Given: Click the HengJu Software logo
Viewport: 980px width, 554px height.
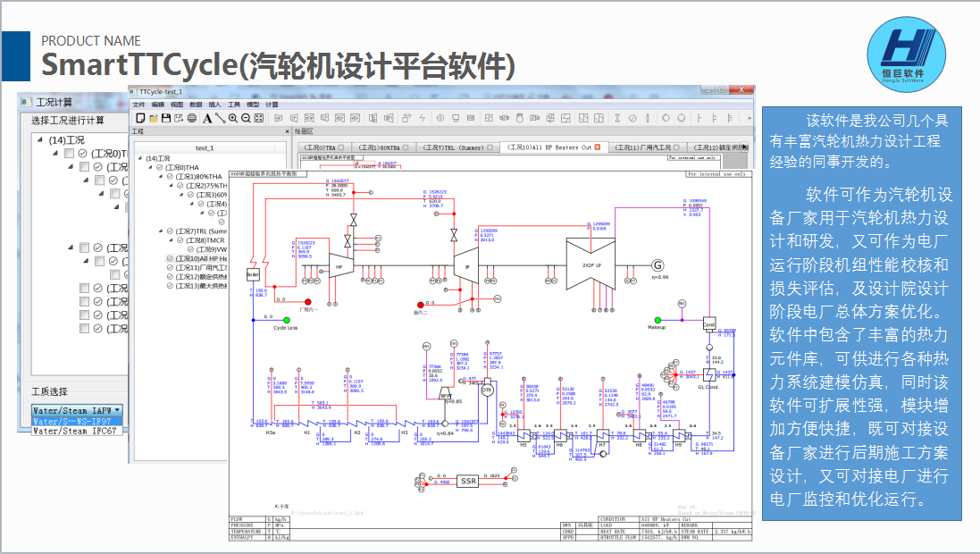Looking at the screenshot, I should pos(906,55).
